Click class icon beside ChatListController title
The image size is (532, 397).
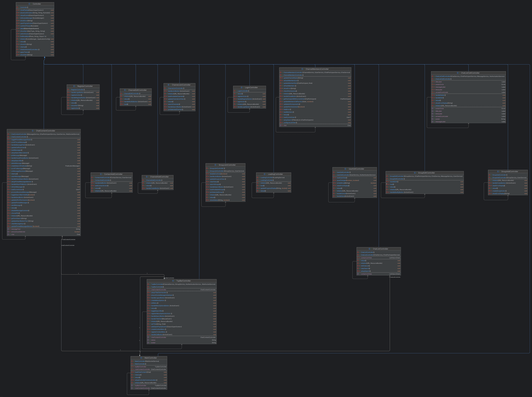point(369,249)
